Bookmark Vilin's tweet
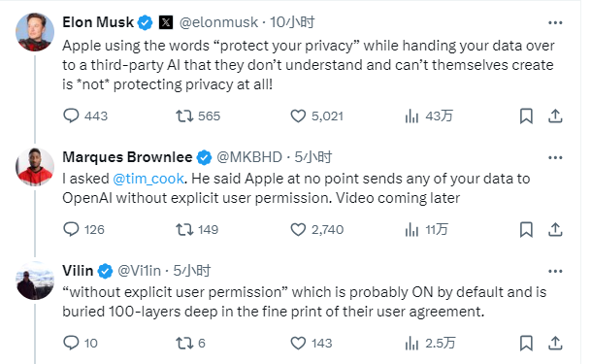Screen dimensions: 591x364 [x=526, y=344]
